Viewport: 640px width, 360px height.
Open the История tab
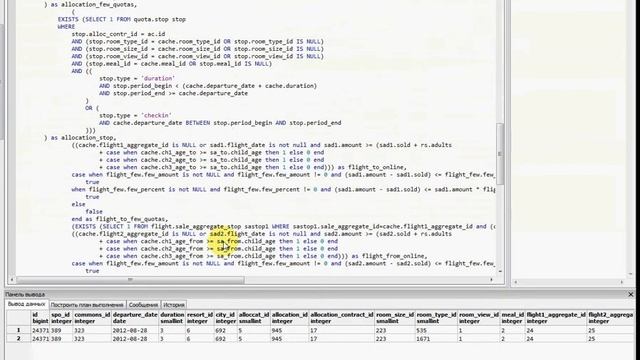tap(174, 305)
